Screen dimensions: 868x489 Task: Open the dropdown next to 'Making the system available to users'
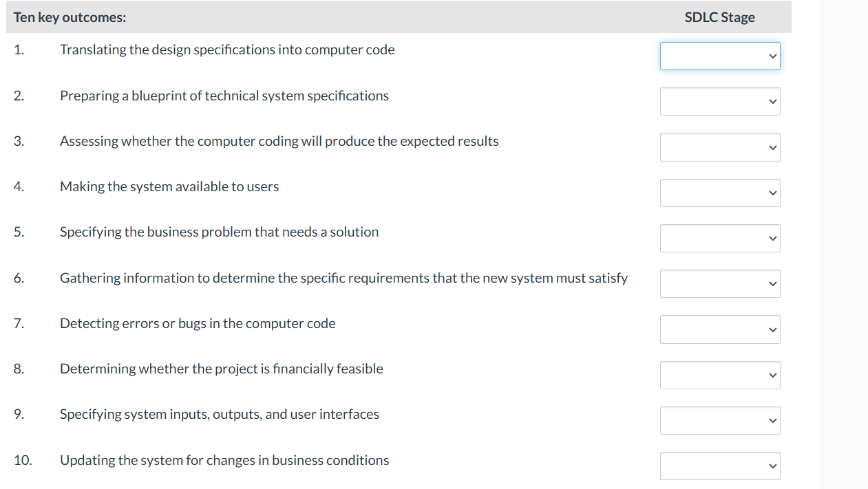click(x=719, y=193)
